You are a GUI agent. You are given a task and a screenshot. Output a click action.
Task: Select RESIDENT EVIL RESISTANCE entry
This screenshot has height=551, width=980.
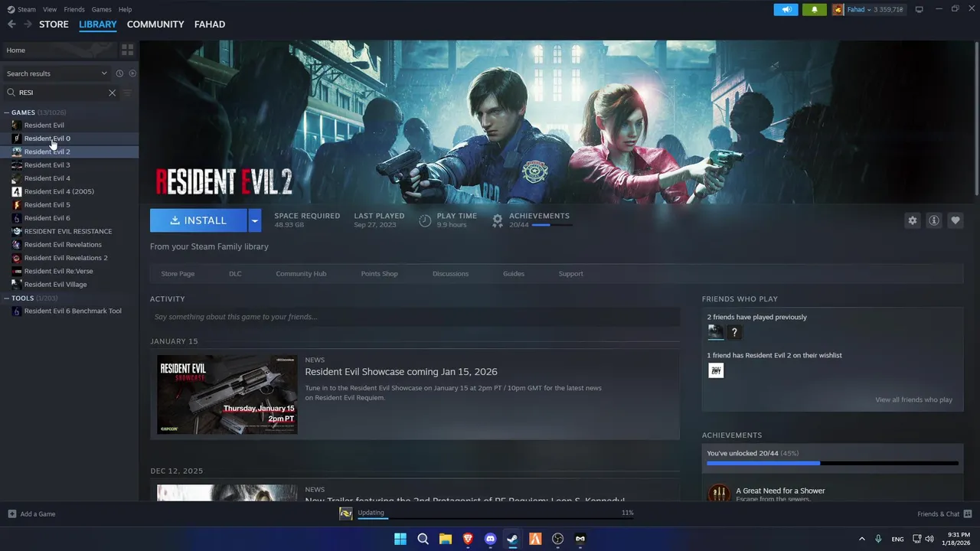(x=70, y=231)
